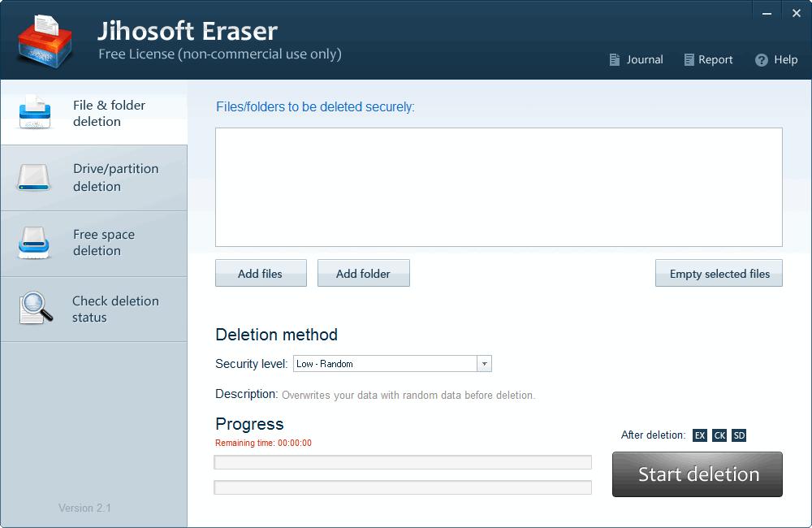The width and height of the screenshot is (812, 528).
Task: Toggle CK check after deletion option
Action: pos(719,435)
